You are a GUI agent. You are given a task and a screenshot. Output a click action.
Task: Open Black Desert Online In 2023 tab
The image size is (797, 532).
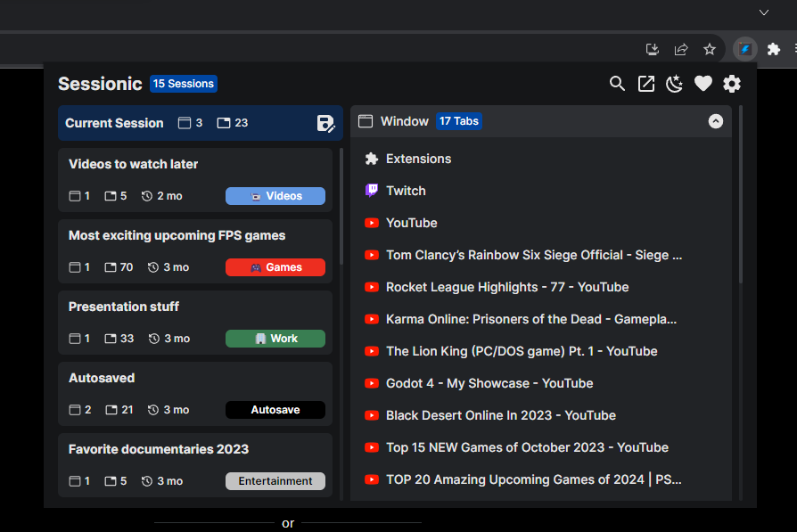point(541,415)
